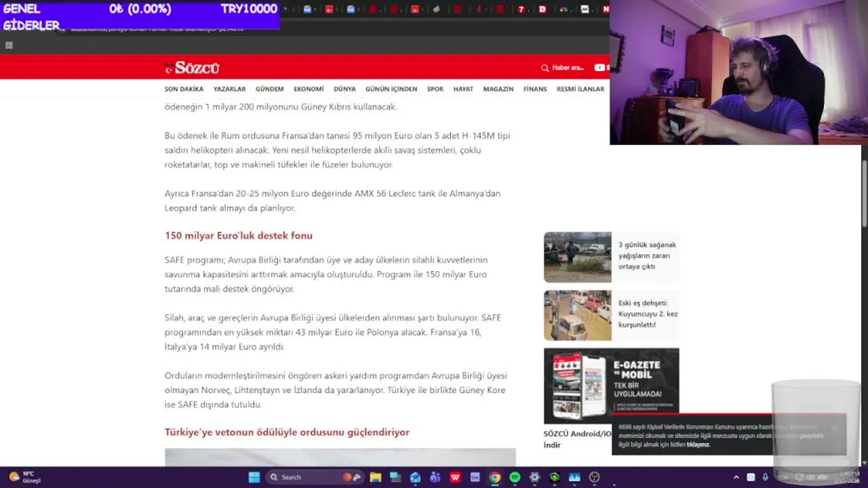Open the Windows Start button

point(254,477)
